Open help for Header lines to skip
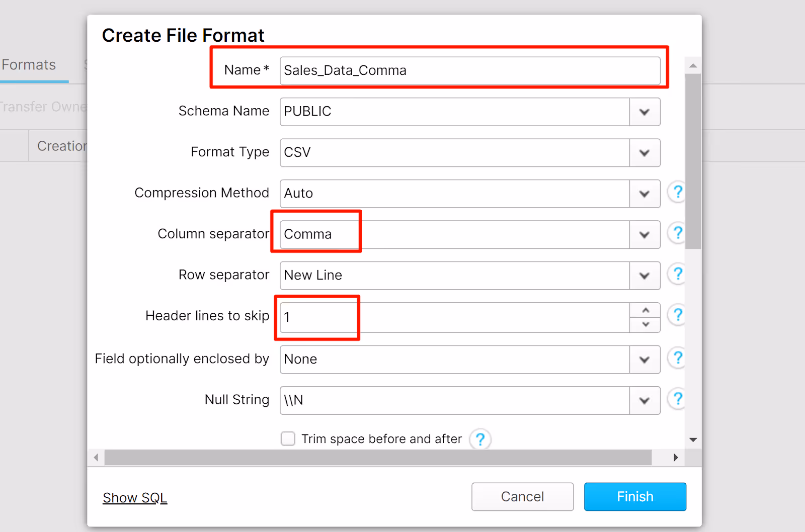This screenshot has width=805, height=532. pyautogui.click(x=678, y=315)
